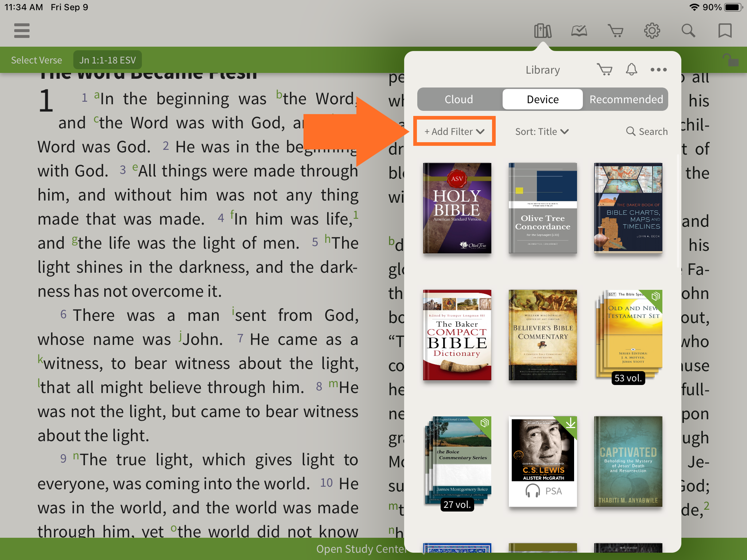Tap Open Study Center bar
The height and width of the screenshot is (560, 747).
(x=361, y=549)
